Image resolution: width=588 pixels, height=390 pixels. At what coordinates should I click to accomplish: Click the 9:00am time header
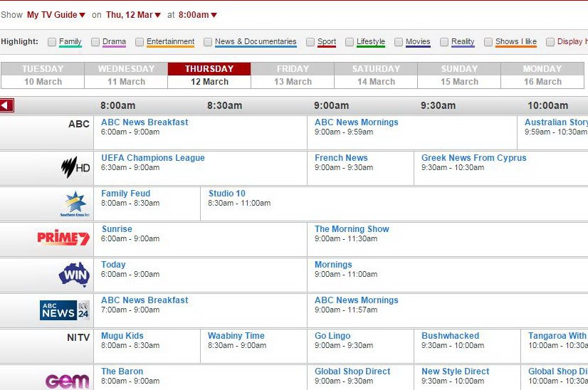[332, 106]
